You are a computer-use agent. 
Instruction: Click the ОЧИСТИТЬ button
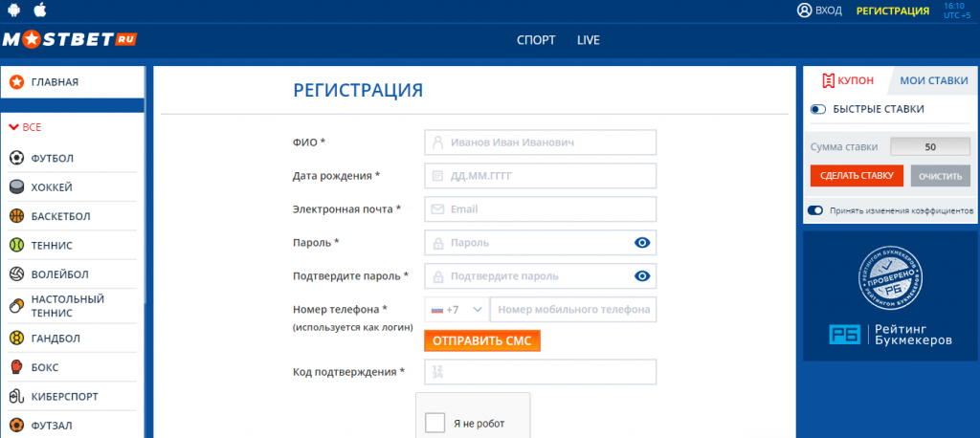point(940,176)
